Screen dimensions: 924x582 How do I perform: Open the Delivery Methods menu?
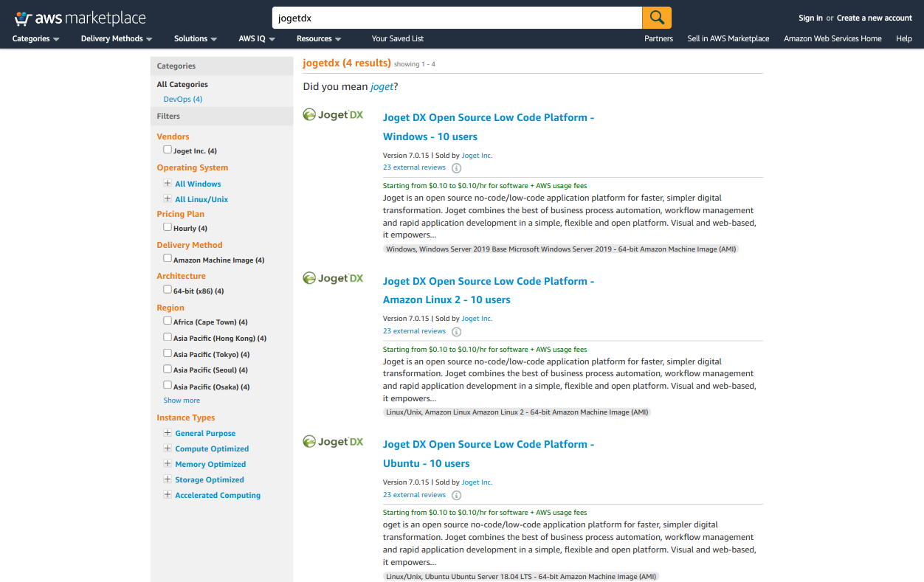116,38
